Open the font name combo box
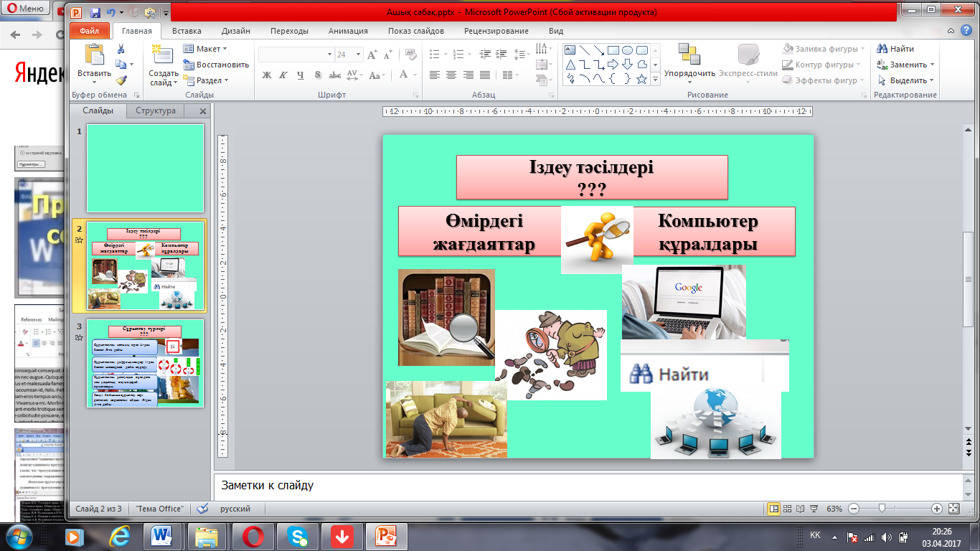980x551 pixels. (x=296, y=55)
